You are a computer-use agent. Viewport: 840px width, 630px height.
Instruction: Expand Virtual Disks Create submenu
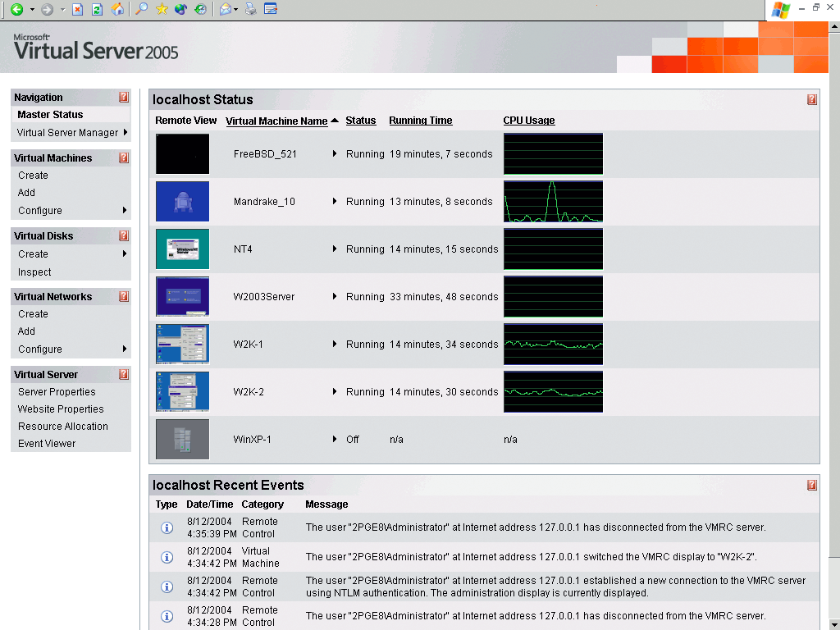click(x=125, y=254)
